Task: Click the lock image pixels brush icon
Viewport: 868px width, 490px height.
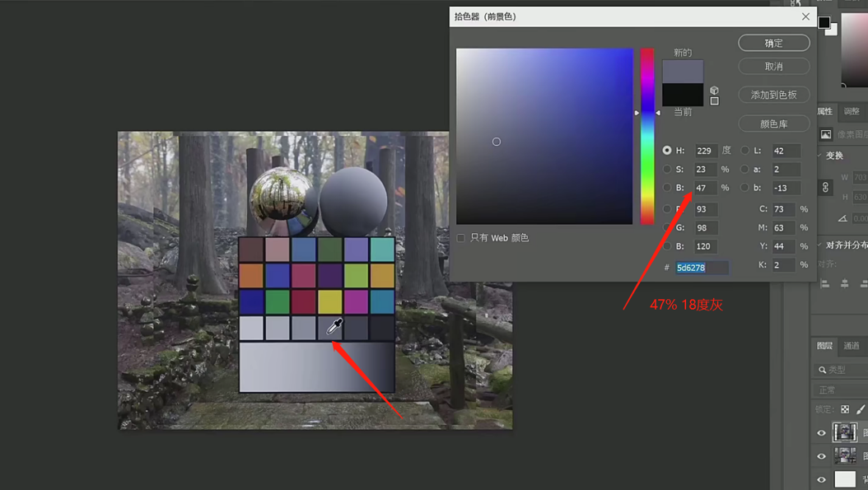Action: (x=861, y=409)
